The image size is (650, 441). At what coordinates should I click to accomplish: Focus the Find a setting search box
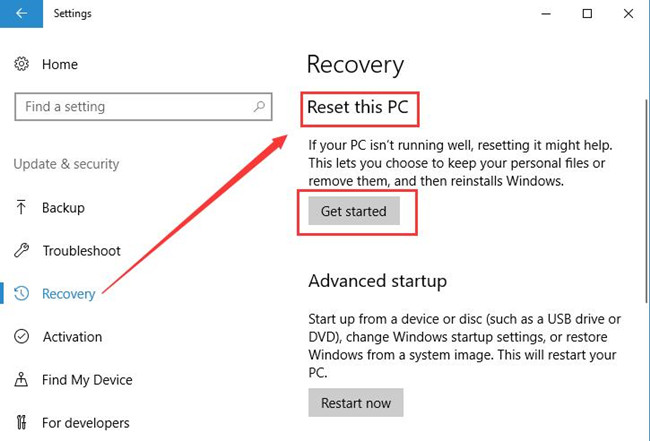tap(143, 107)
